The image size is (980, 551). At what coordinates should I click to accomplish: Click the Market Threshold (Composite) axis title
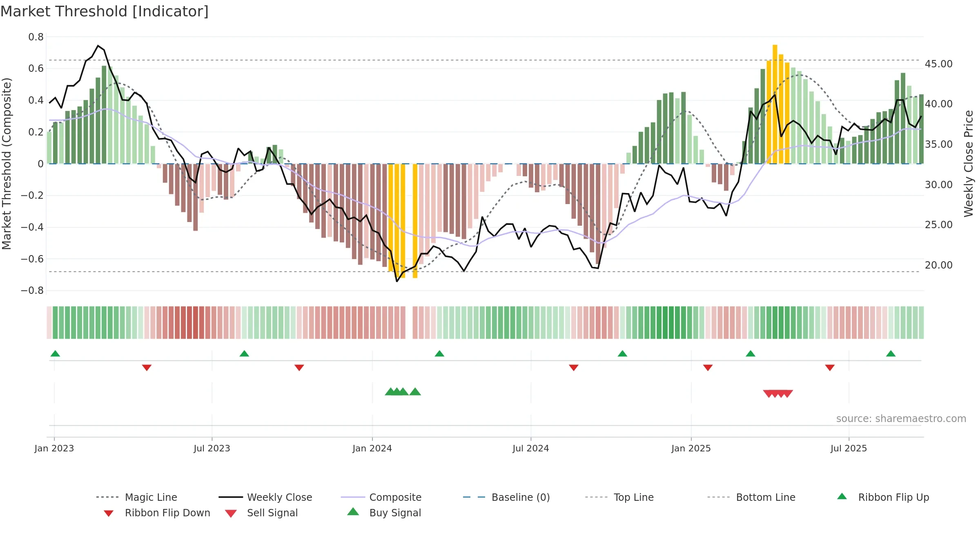click(7, 164)
